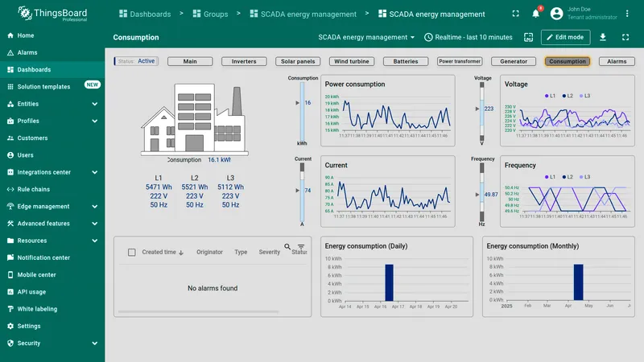Click the Dashboards grid icon in breadcrumb
This screenshot has width=644, height=362.
123,14
